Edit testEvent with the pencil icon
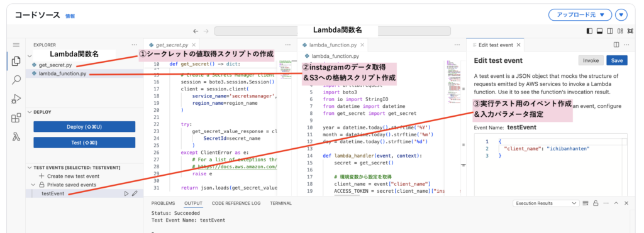This screenshot has width=644, height=233. (x=135, y=193)
